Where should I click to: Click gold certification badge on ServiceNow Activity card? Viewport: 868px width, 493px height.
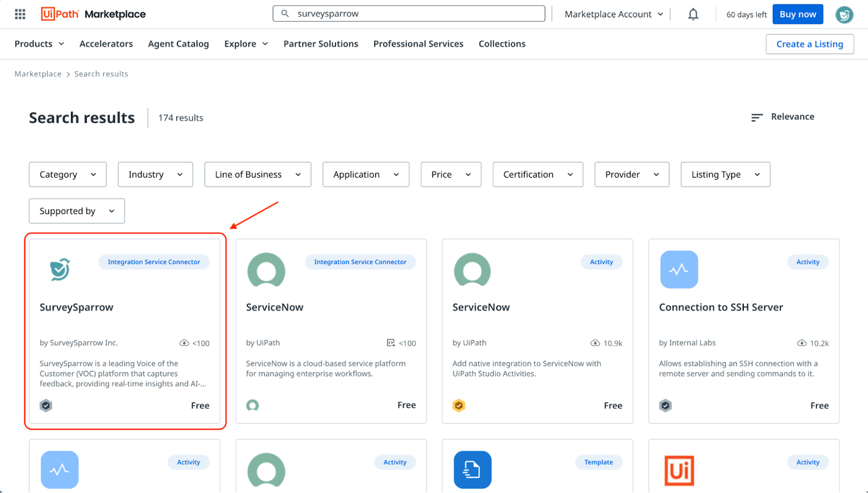pyautogui.click(x=459, y=406)
